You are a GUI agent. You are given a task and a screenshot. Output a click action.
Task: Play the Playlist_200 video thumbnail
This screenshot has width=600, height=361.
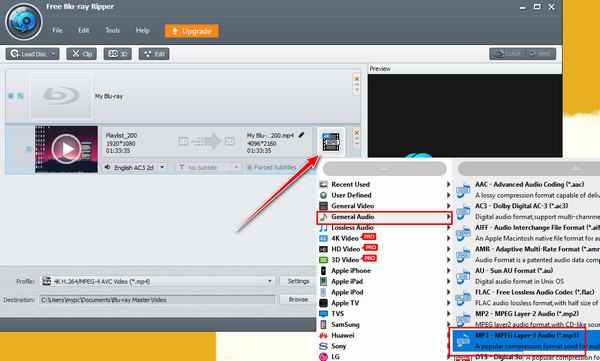[66, 149]
